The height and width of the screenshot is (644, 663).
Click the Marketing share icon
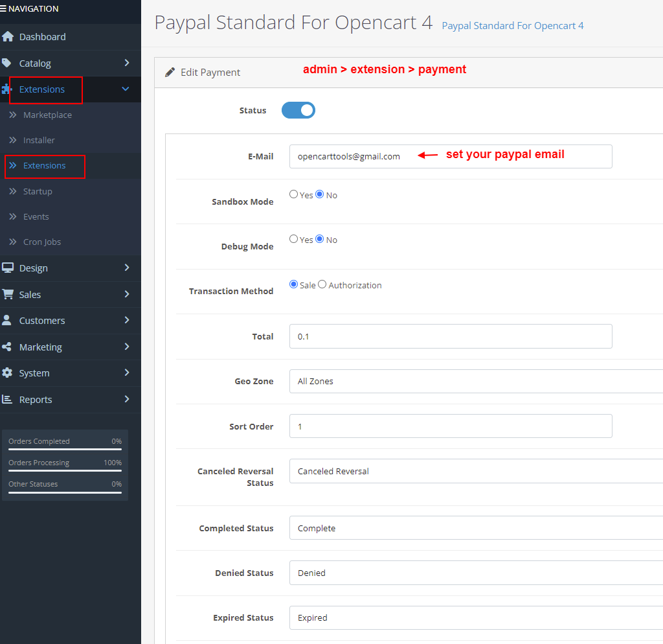[x=6, y=347]
